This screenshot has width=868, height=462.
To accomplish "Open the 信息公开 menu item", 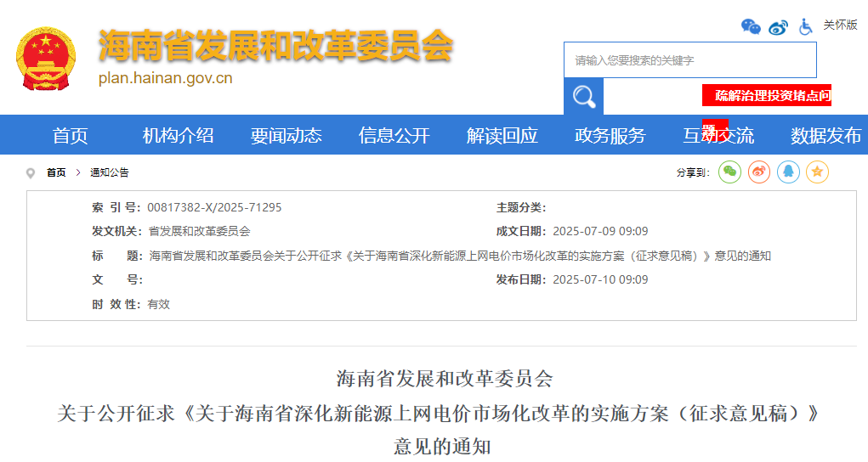I will click(394, 136).
